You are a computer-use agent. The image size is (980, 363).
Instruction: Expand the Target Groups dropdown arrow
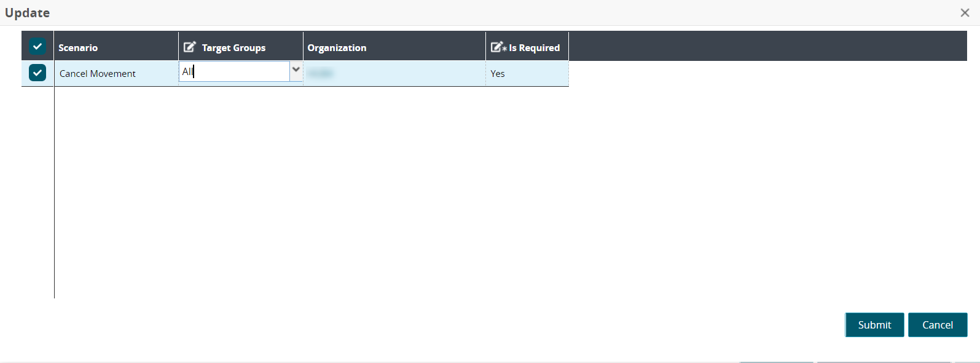pyautogui.click(x=296, y=70)
